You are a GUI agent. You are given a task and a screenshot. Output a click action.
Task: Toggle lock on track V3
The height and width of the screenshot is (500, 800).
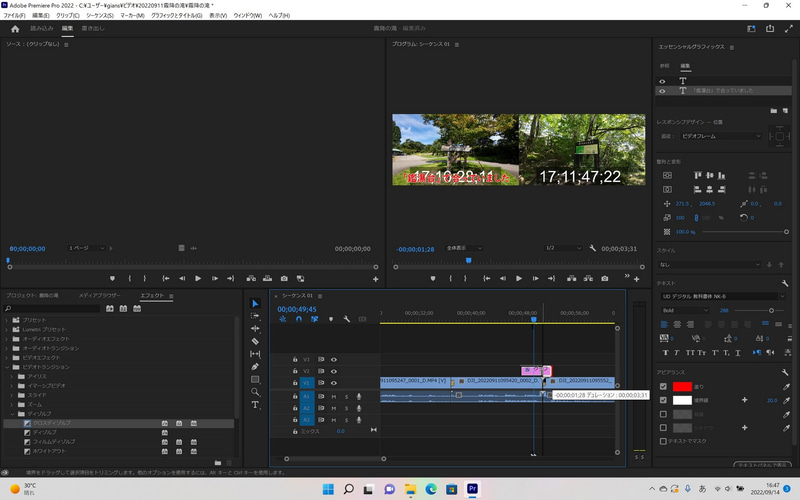[295, 359]
